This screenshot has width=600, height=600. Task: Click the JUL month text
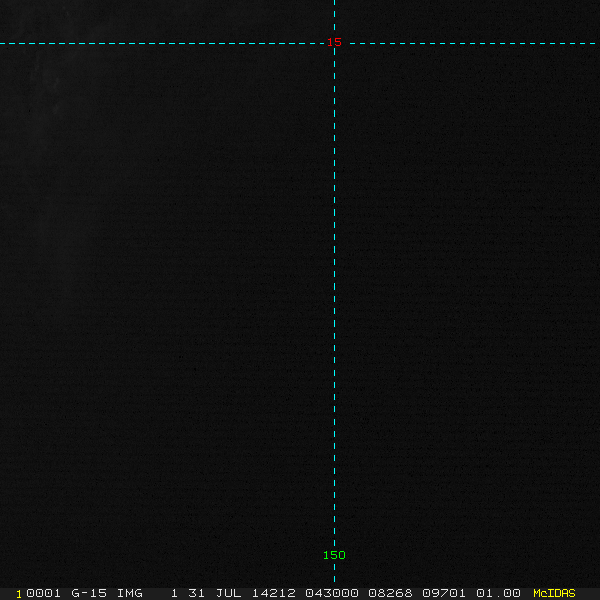[228, 593]
